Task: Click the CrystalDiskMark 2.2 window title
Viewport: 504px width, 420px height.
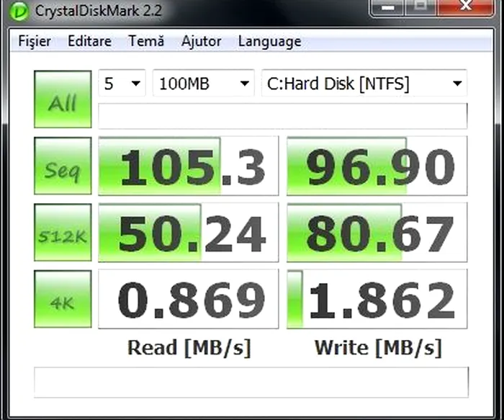Action: coord(98,11)
